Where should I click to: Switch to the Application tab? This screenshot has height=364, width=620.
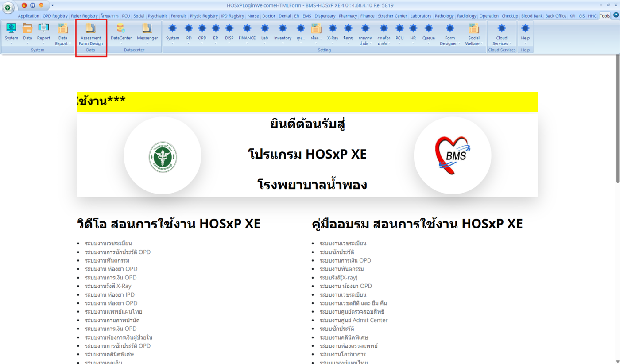[x=28, y=16]
